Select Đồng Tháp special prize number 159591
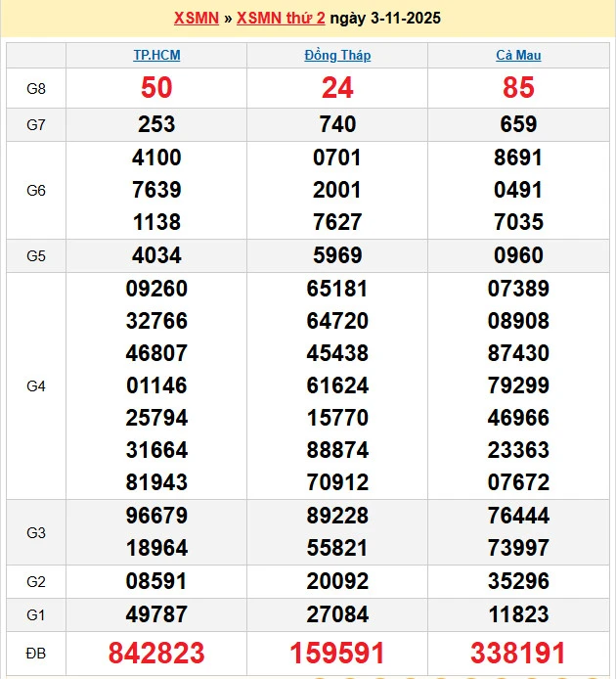The image size is (616, 679). point(337,654)
